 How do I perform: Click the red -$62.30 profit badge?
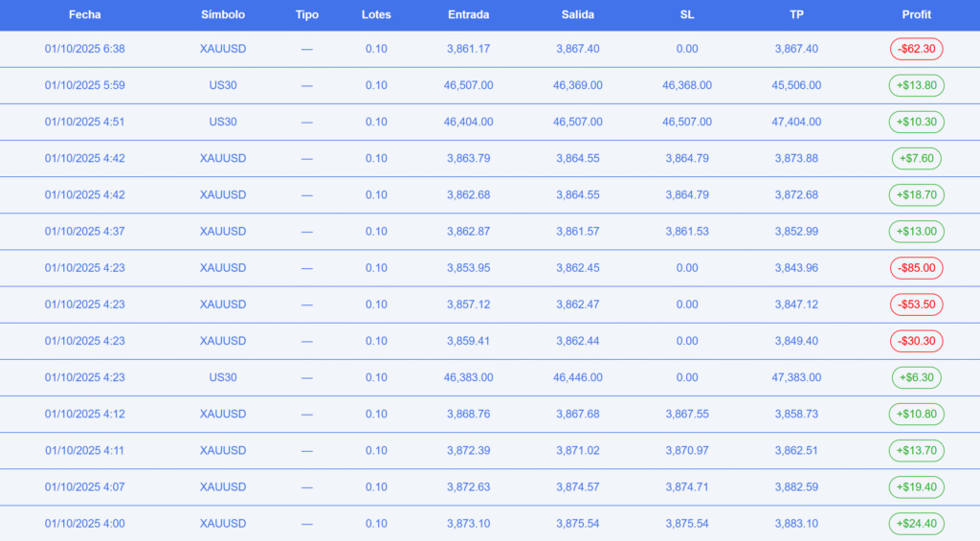[916, 49]
